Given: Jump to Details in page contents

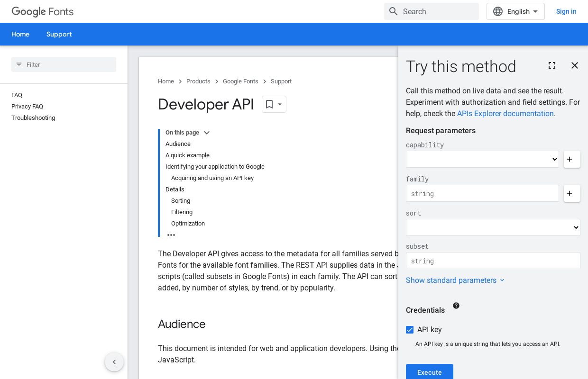Looking at the screenshot, I should [x=175, y=189].
